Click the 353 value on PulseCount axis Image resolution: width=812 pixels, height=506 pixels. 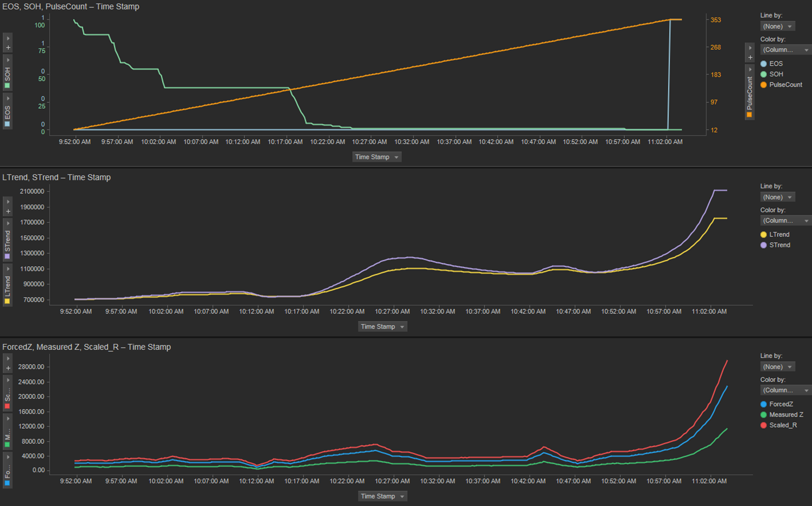click(x=715, y=20)
